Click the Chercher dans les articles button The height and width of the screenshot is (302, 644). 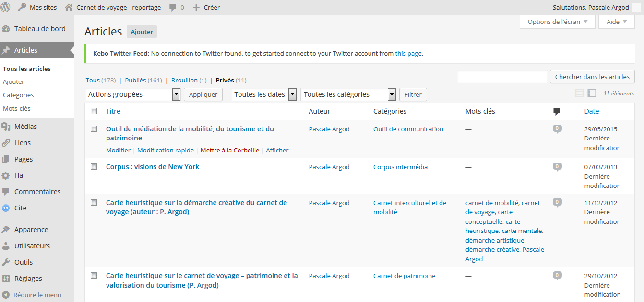(592, 76)
